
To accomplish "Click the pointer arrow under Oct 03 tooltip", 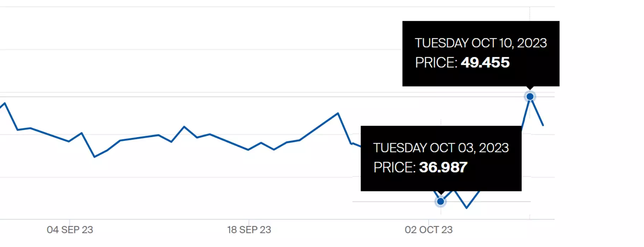I will (441, 193).
